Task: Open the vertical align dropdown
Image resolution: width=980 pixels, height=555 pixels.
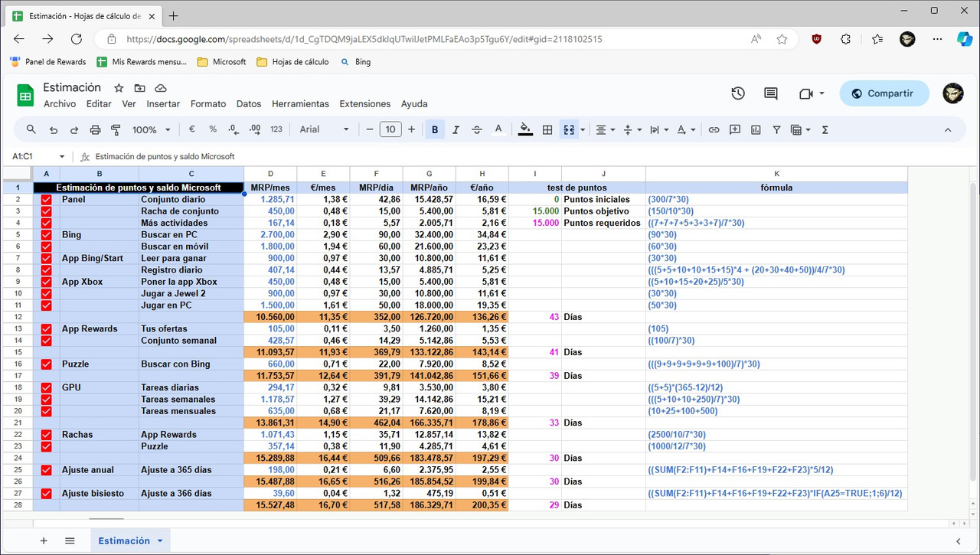Action: pos(632,129)
